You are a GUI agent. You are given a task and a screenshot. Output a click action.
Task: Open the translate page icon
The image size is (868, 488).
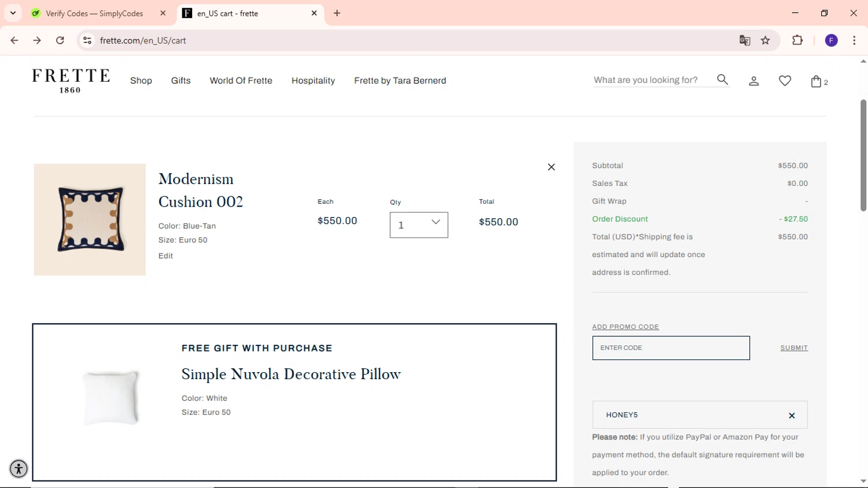click(x=745, y=41)
